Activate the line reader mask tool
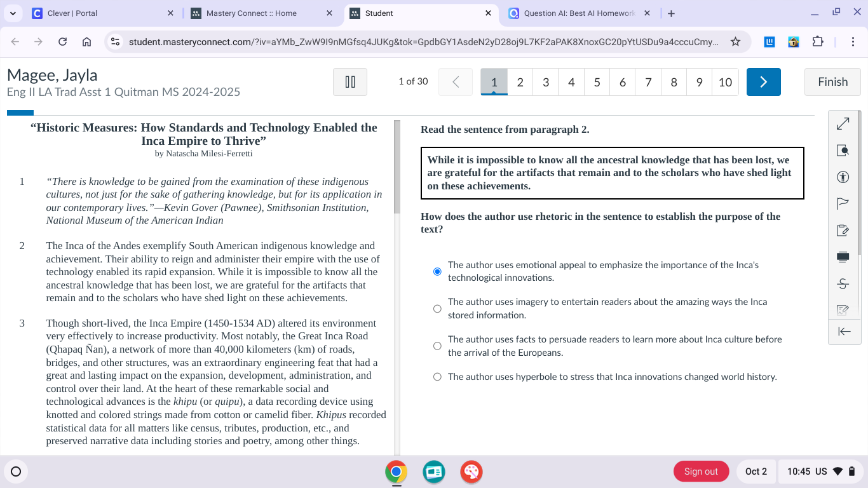The image size is (868, 488). pos(843,257)
